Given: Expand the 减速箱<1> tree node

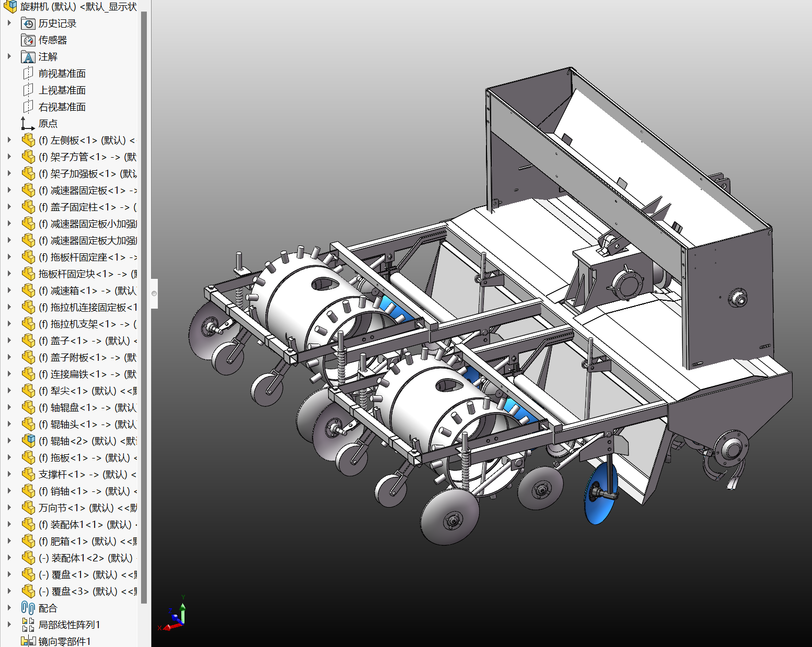Looking at the screenshot, I should pos(9,290).
